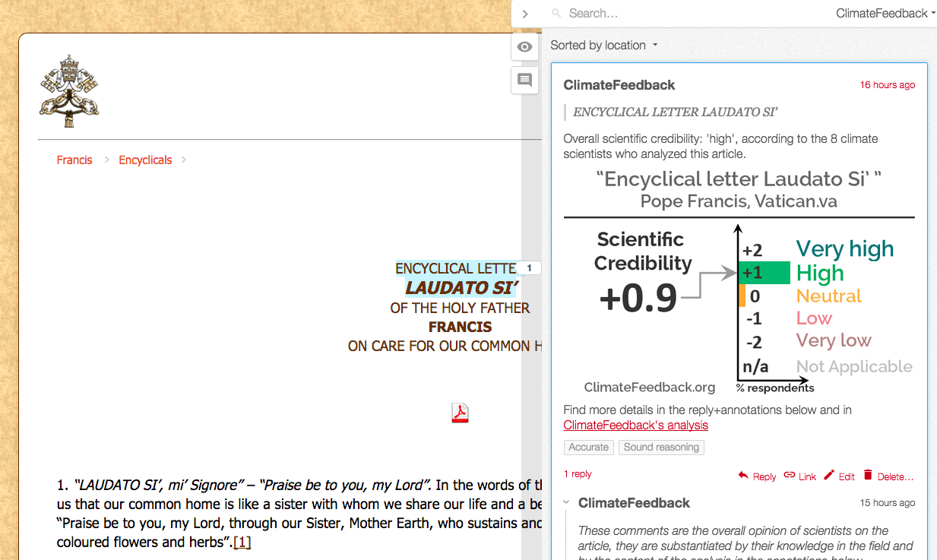Click the OF THE HOLY FATHER line
937x560 pixels.
click(x=460, y=308)
